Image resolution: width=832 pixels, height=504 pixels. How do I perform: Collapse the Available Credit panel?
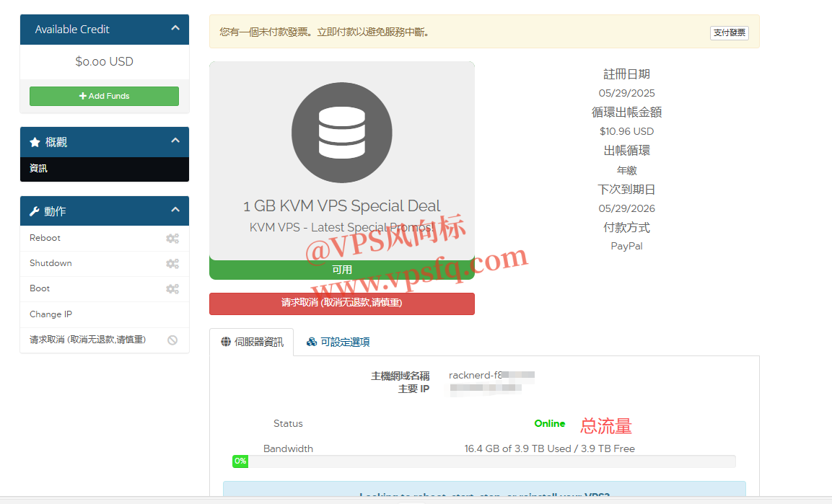[x=175, y=28]
